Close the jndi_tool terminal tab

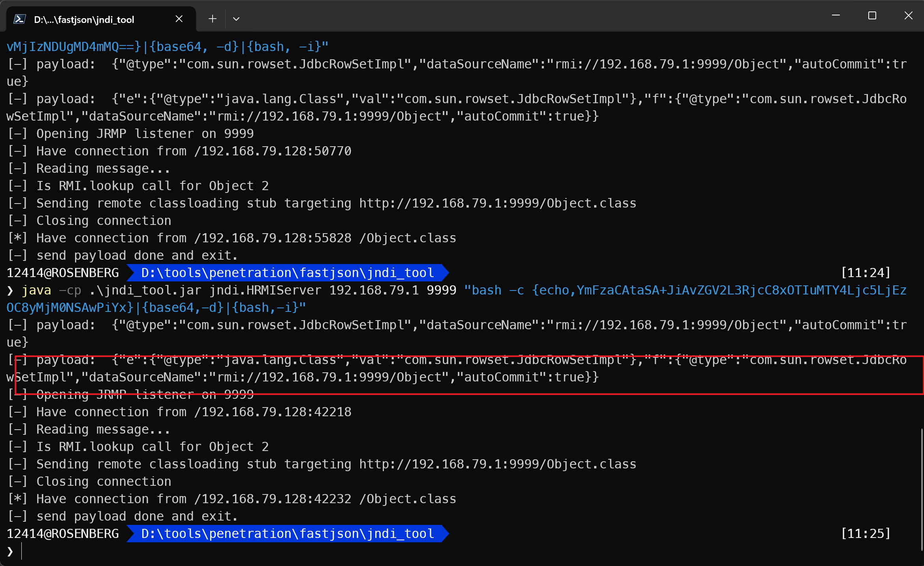pyautogui.click(x=179, y=19)
